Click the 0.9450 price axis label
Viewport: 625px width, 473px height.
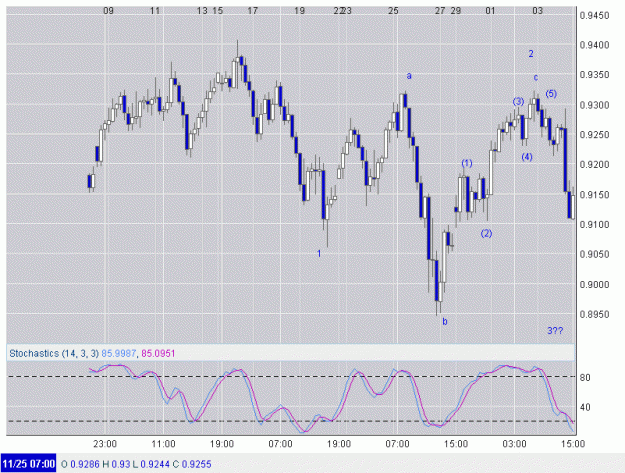(594, 16)
